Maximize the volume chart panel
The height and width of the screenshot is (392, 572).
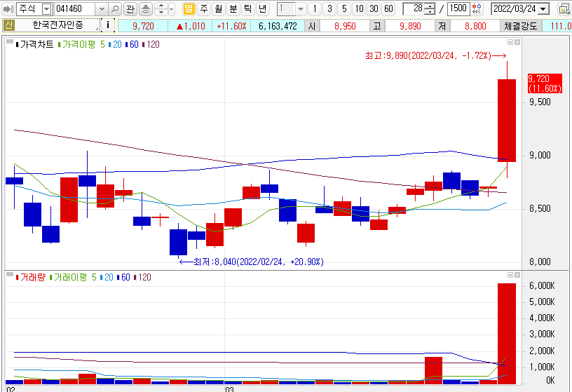(x=510, y=275)
